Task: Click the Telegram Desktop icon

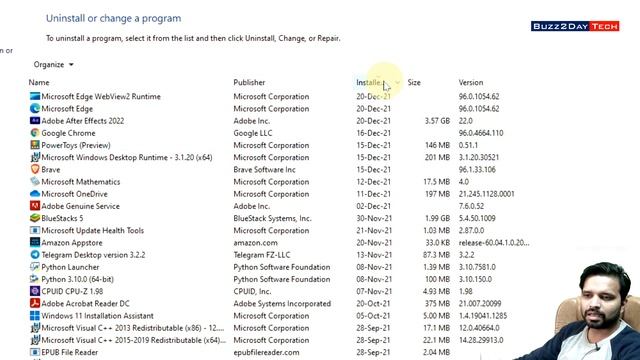Action: pos(35,255)
